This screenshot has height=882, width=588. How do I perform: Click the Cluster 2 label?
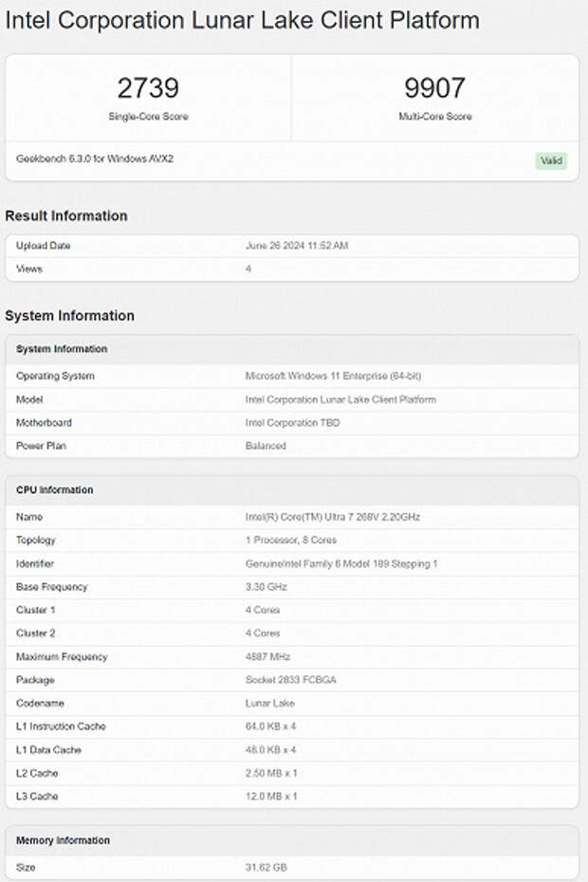pos(35,633)
